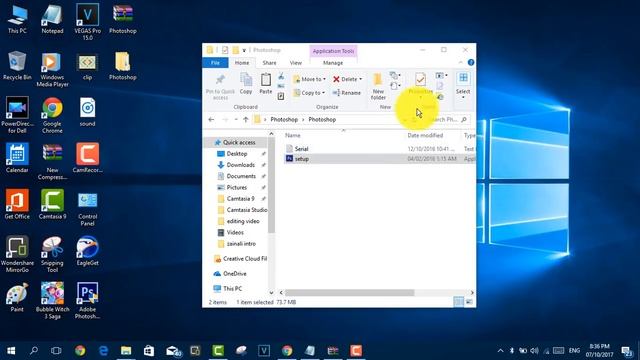Open the Windows Start button
The image size is (640, 360).
pyautogui.click(x=11, y=351)
